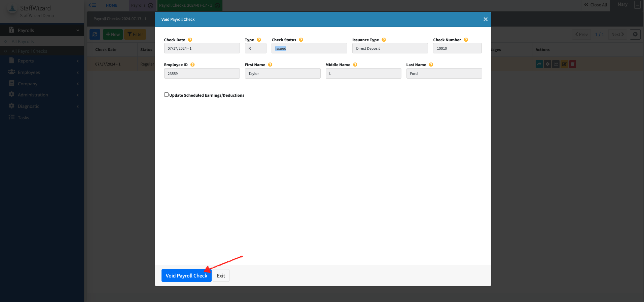Image resolution: width=644 pixels, height=302 pixels.
Task: Expand the Reports sidebar menu
Action: tap(26, 61)
